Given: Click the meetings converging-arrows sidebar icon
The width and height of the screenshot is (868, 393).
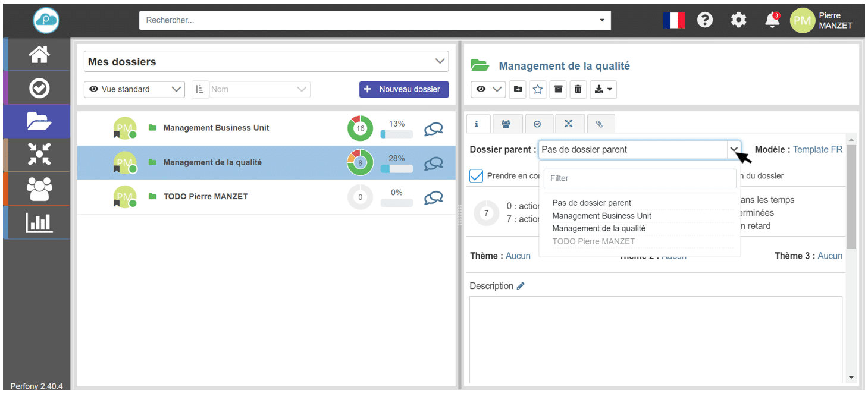Looking at the screenshot, I should pos(39,155).
